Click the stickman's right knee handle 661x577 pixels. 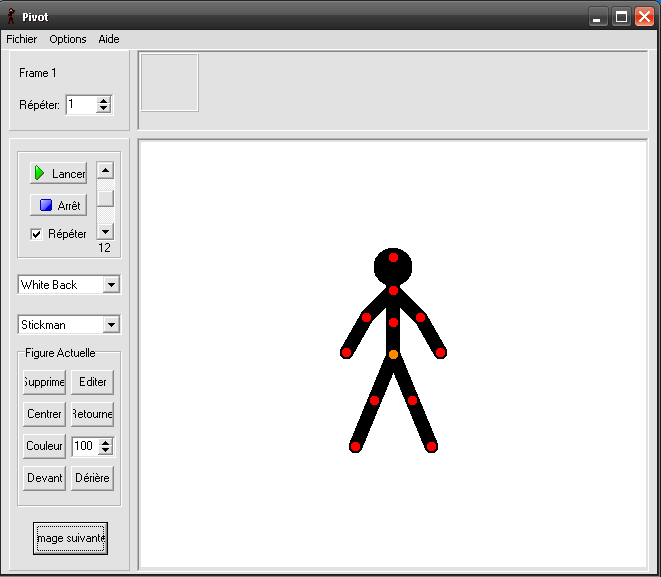pyautogui.click(x=412, y=400)
